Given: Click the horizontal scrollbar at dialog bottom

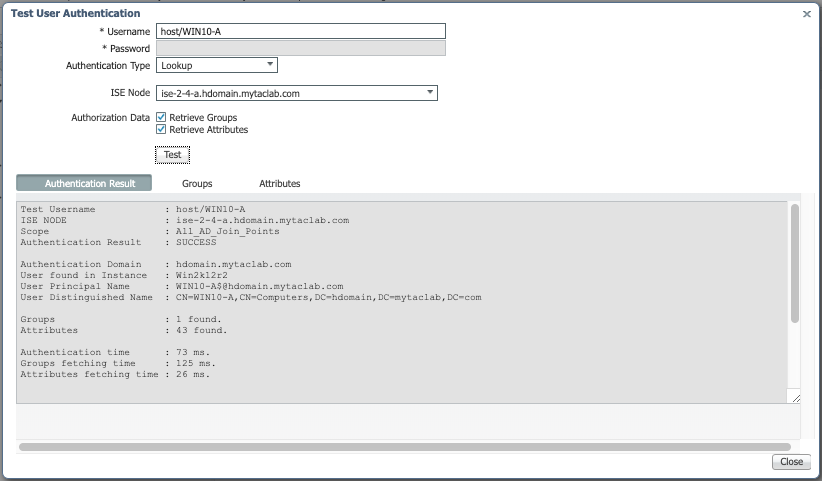Looking at the screenshot, I should point(405,447).
